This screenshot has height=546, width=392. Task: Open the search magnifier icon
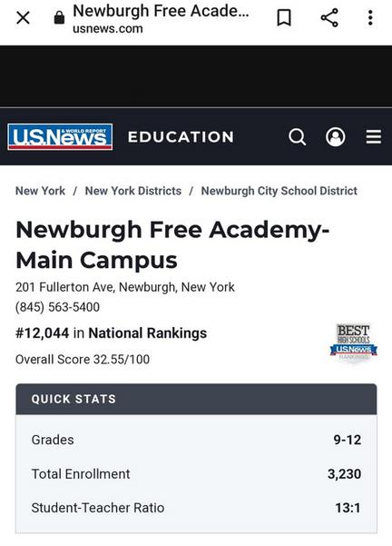pyautogui.click(x=298, y=137)
